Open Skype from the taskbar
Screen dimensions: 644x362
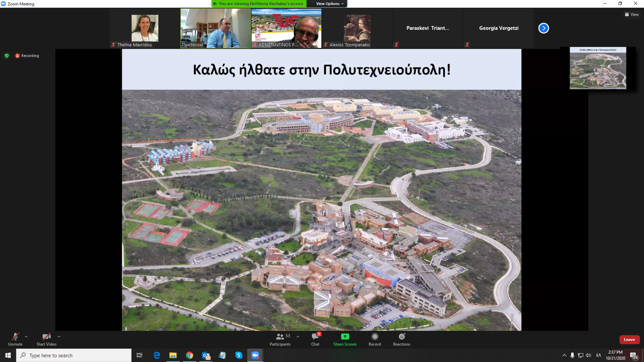239,355
